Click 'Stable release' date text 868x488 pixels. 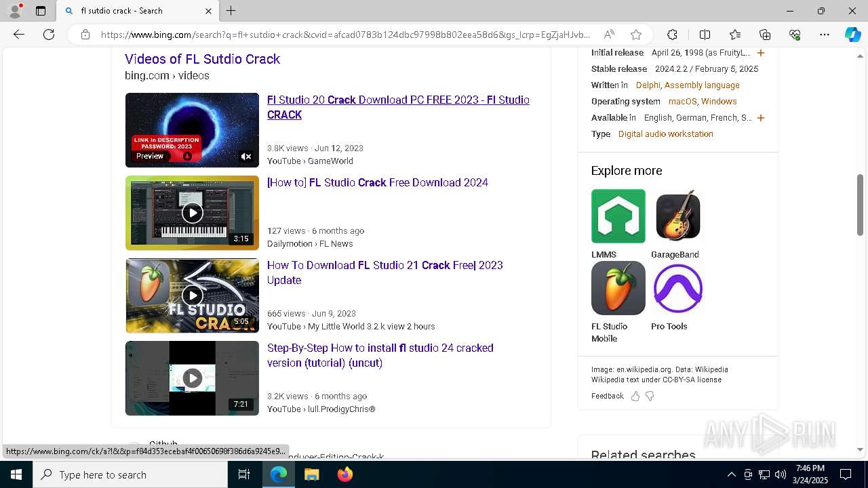(x=707, y=69)
